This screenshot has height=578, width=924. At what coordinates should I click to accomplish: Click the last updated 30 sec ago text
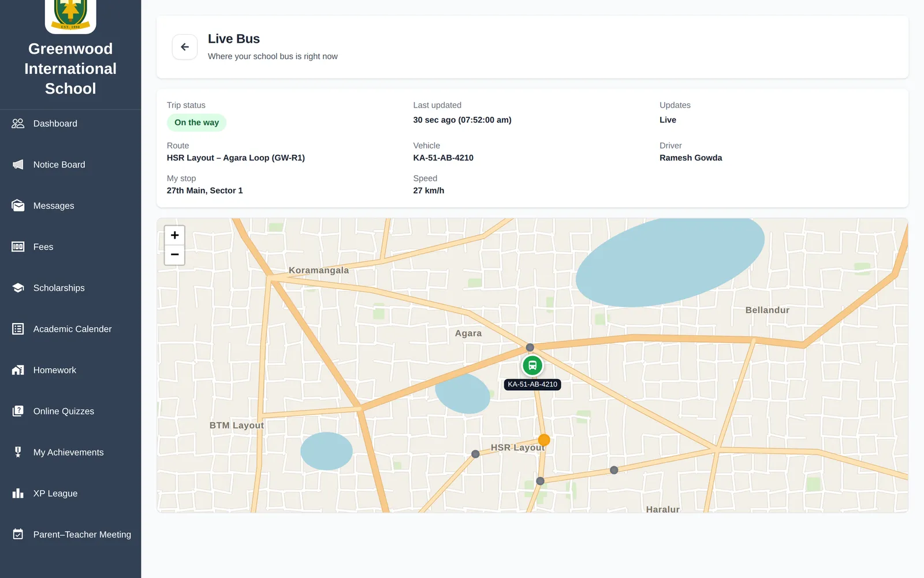point(462,120)
